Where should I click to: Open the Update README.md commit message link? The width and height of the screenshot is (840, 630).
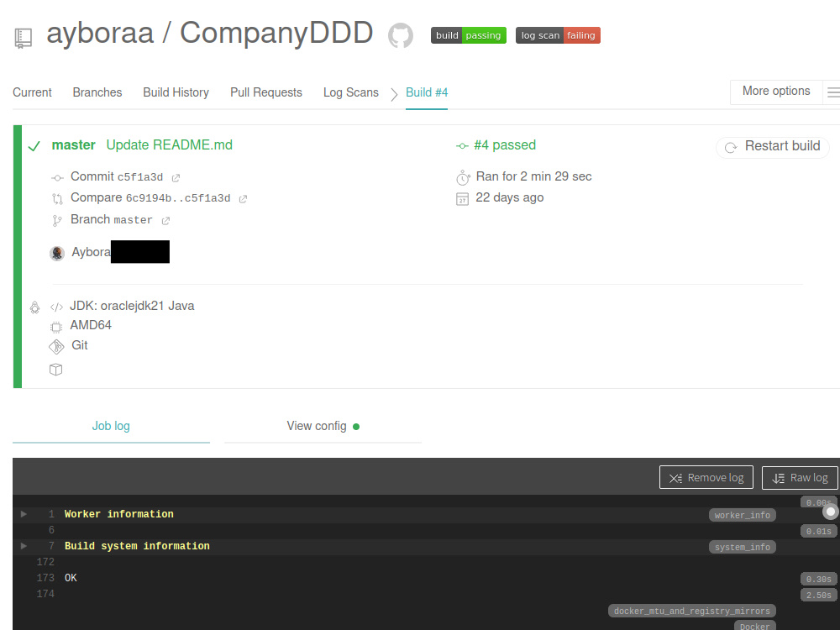tap(170, 144)
